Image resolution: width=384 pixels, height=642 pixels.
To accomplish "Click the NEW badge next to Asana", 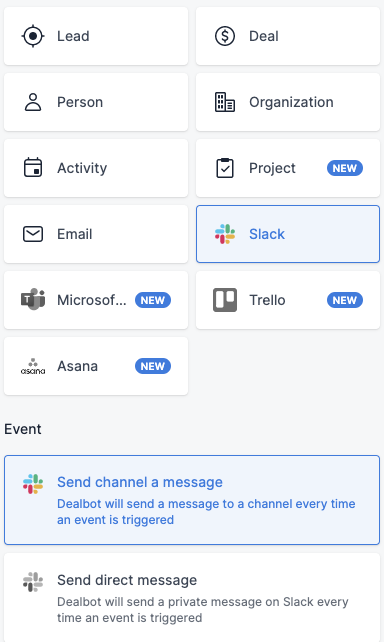I will click(153, 366).
